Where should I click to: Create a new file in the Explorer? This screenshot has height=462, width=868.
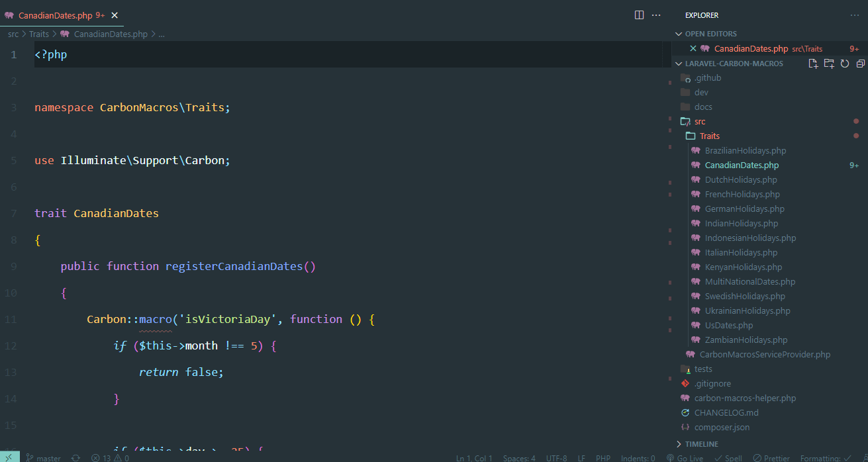coord(812,63)
